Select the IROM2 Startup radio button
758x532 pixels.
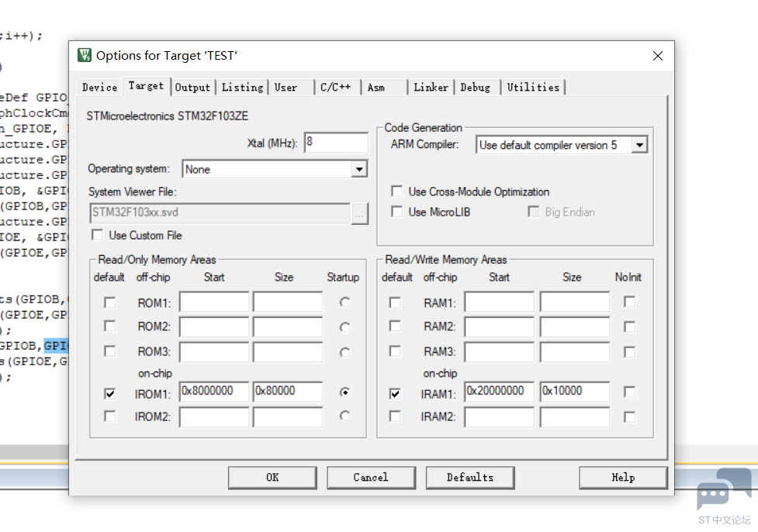[x=344, y=416]
